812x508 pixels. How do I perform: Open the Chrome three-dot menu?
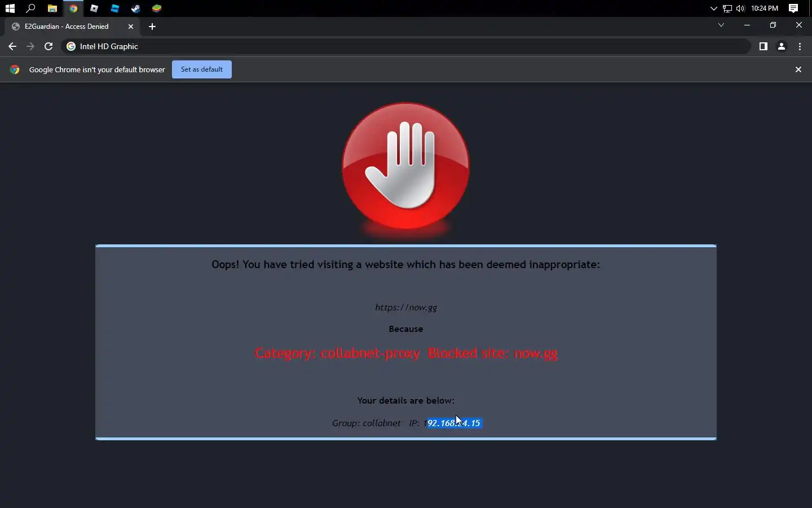point(800,46)
